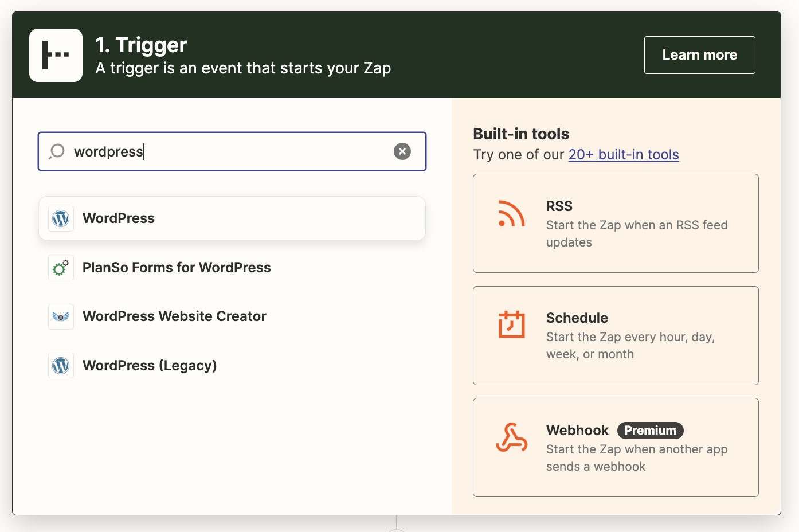Click the Premium badge beside Webhook
799x532 pixels.
(x=650, y=430)
